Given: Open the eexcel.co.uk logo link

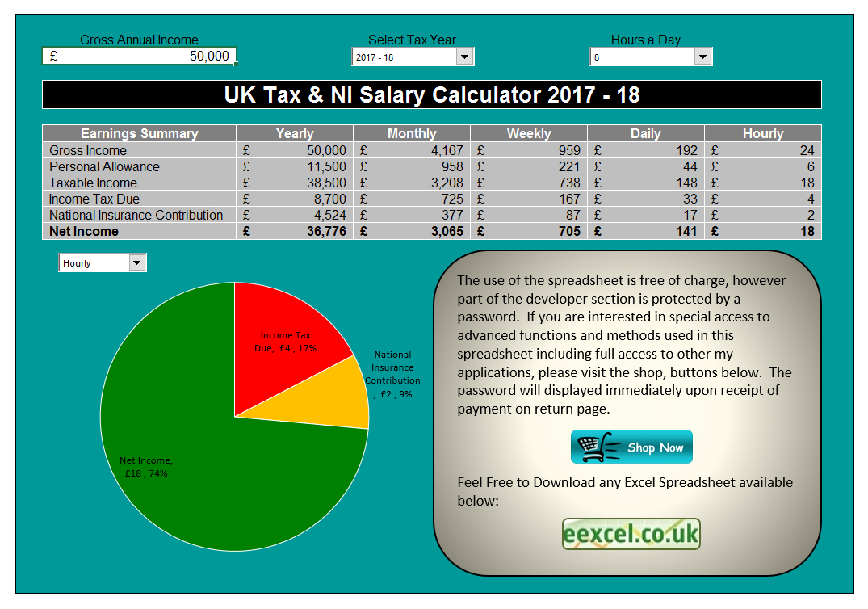Looking at the screenshot, I should [631, 534].
